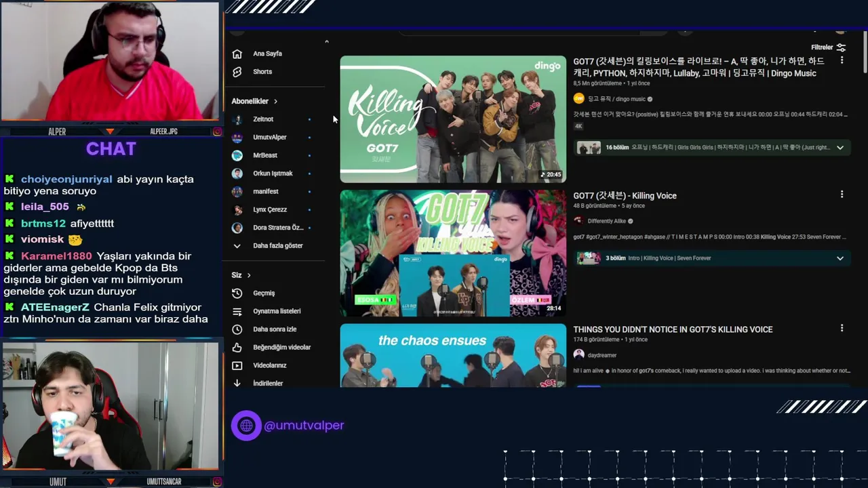Open Oynatma listeleri playlist icon
The height and width of the screenshot is (488, 868).
coord(237,311)
